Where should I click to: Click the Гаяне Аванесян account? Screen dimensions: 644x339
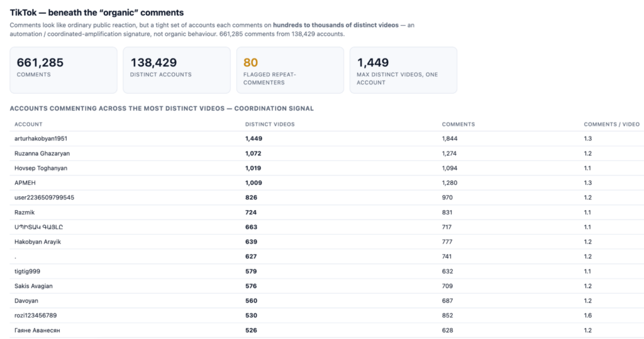pos(37,330)
